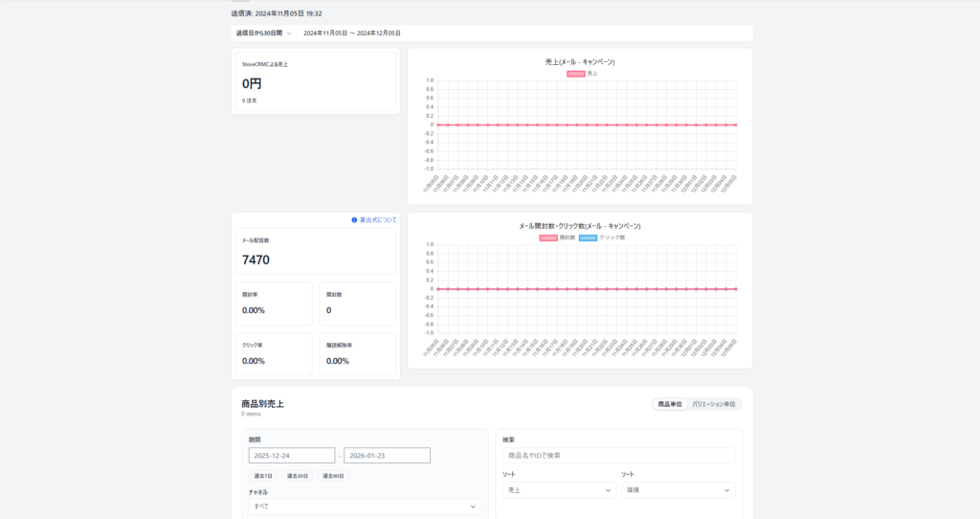The height and width of the screenshot is (519, 980).
Task: Select the 過去90日 quick range
Action: pyautogui.click(x=332, y=476)
